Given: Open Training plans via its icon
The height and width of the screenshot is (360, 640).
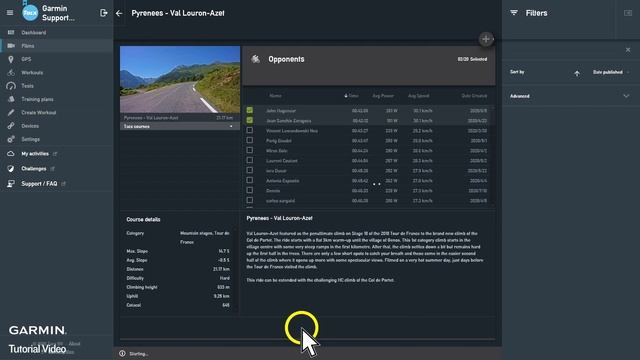Looking at the screenshot, I should [x=11, y=99].
